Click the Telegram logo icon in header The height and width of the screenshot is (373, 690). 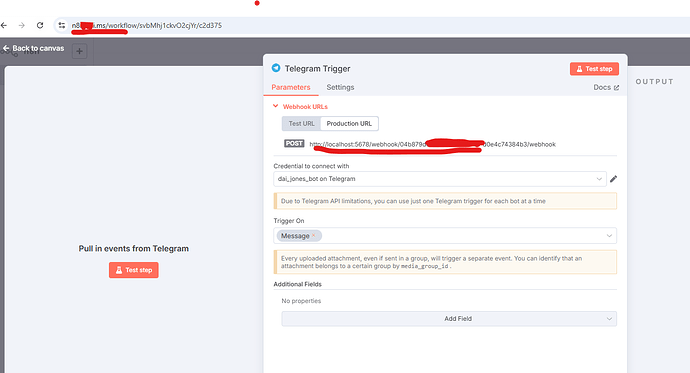tap(276, 68)
